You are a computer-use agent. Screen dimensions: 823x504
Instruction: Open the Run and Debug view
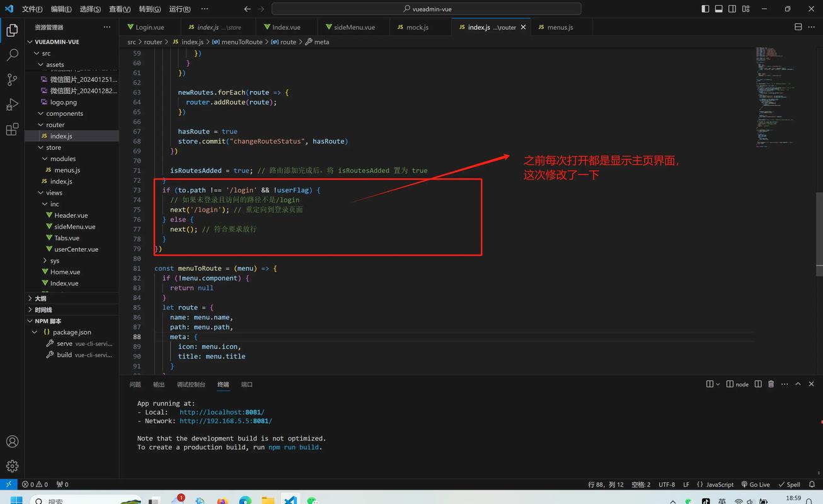[13, 104]
